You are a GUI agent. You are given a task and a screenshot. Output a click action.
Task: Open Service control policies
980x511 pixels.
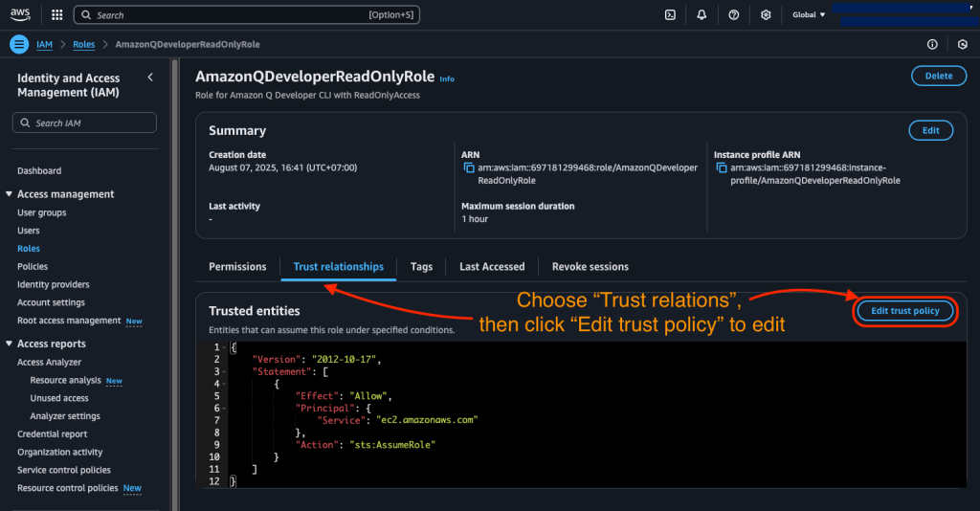pyautogui.click(x=64, y=470)
